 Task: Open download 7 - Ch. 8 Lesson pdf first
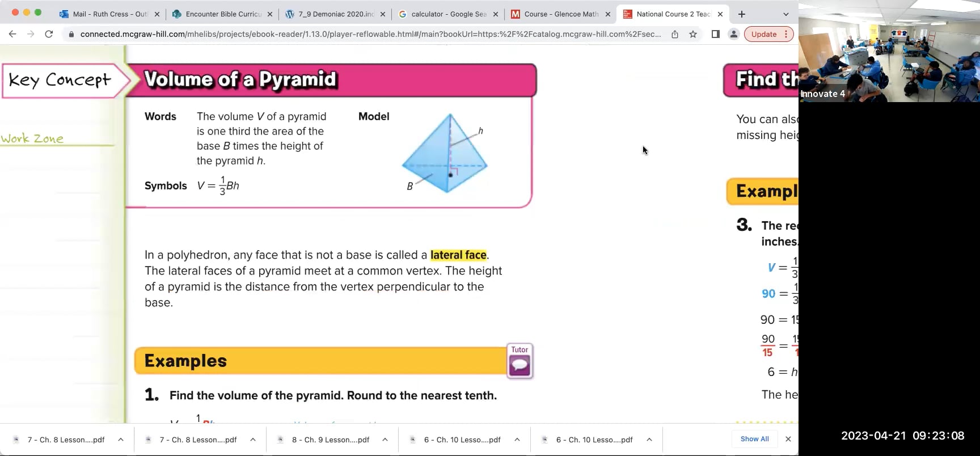66,440
